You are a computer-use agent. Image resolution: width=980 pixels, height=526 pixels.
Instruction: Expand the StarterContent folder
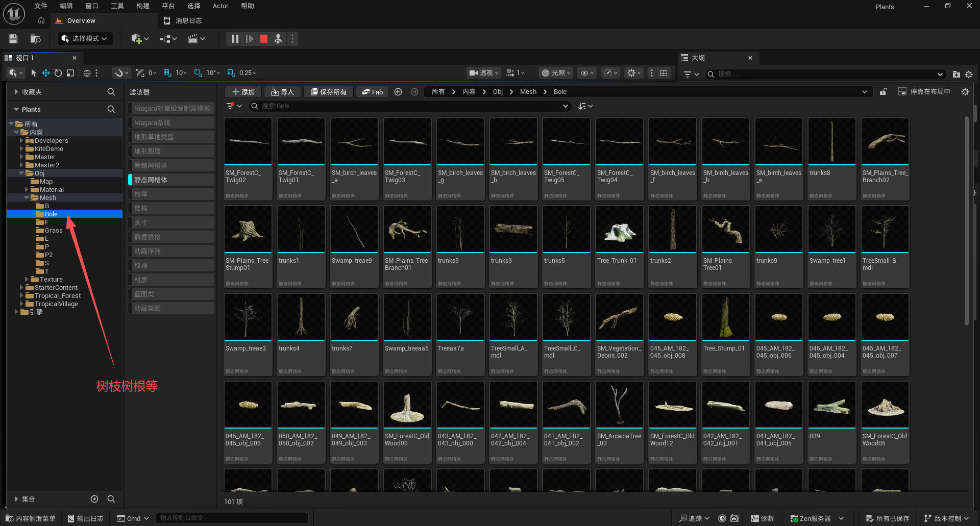click(21, 287)
